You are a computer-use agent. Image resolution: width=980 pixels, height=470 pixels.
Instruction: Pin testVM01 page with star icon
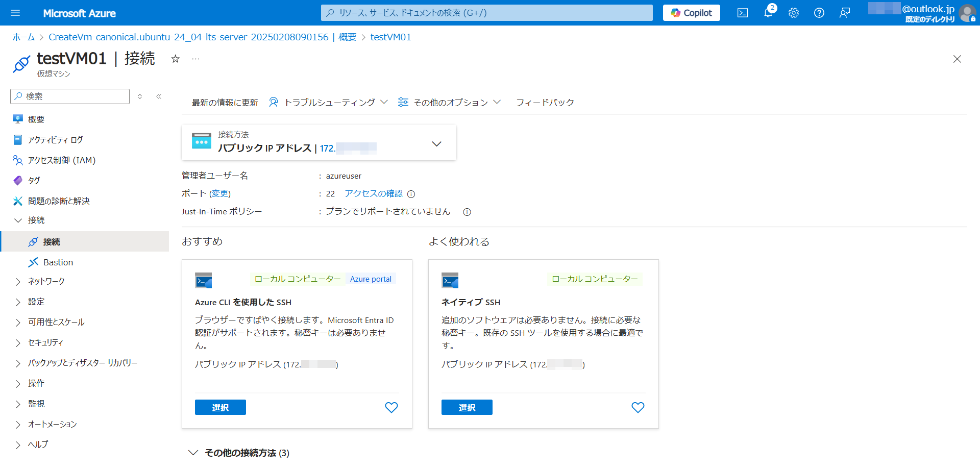coord(175,59)
